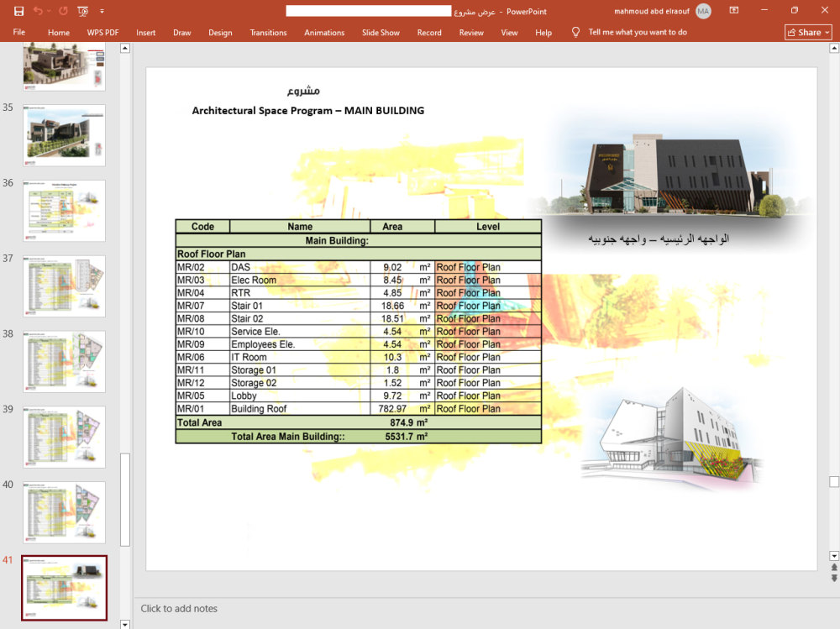Click the lightbulb Tell me icon

pos(575,32)
